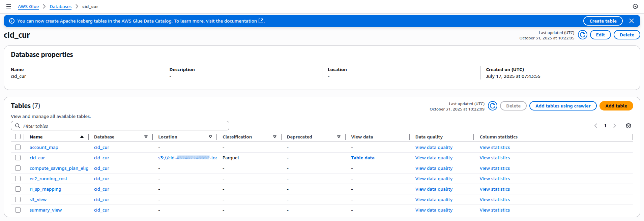Refresh the database properties
Screen dimensions: 644x221
(582, 35)
